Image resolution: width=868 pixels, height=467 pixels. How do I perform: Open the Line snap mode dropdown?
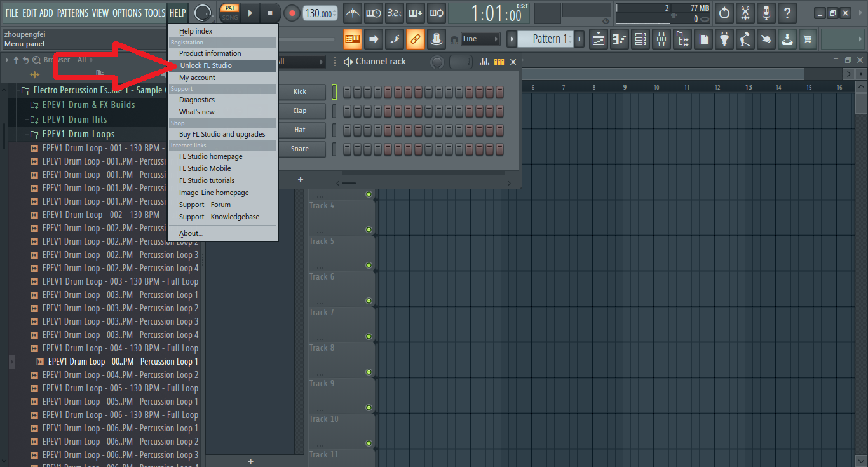(480, 39)
